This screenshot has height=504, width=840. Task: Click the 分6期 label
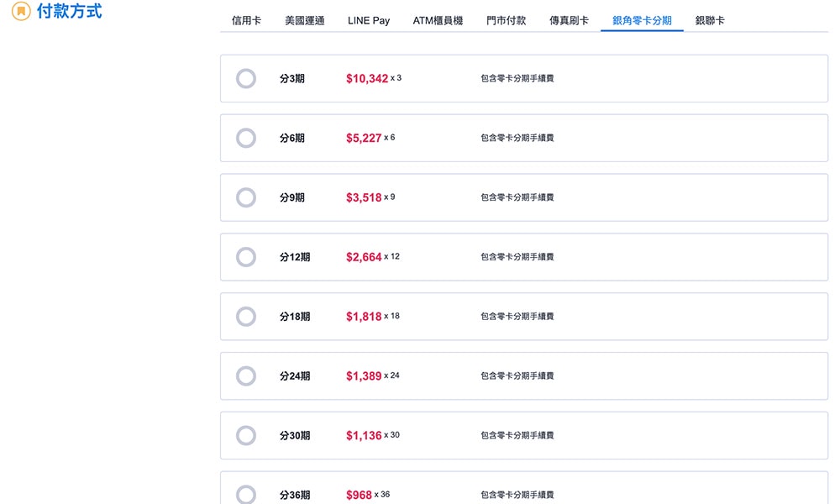[292, 138]
